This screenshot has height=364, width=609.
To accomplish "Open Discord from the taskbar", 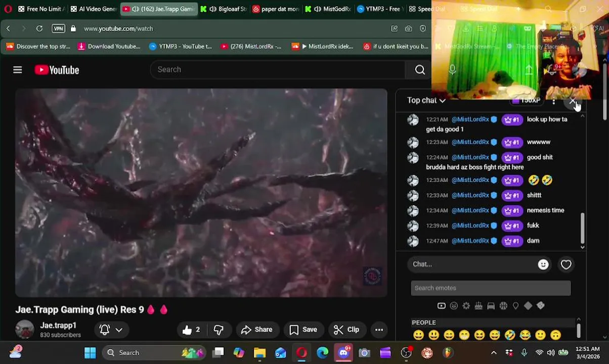I will click(343, 353).
